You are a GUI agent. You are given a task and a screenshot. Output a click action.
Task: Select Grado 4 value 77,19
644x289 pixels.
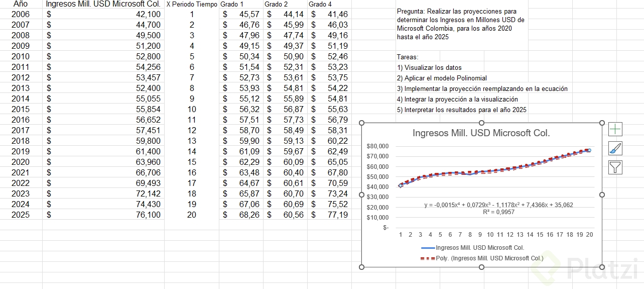pos(329,215)
